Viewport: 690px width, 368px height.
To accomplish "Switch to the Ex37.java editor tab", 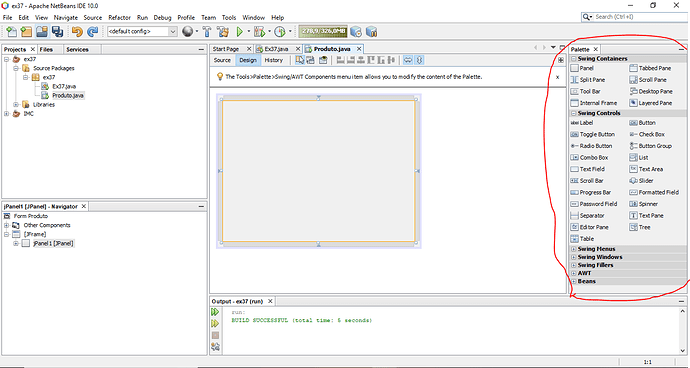I will pos(276,49).
